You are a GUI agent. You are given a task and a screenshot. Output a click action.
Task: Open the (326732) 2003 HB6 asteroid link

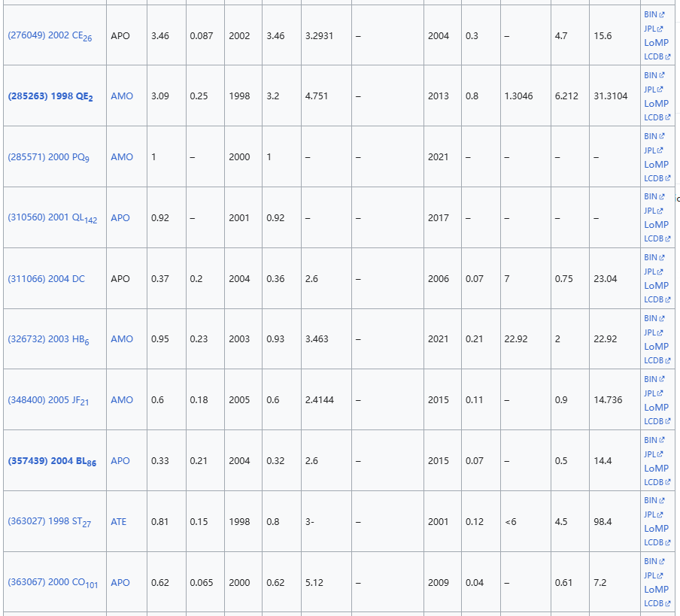48,339
